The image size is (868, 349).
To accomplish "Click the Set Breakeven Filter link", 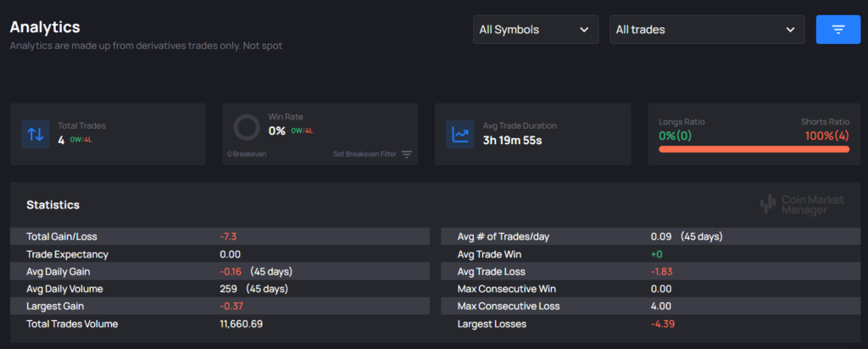I will click(365, 155).
